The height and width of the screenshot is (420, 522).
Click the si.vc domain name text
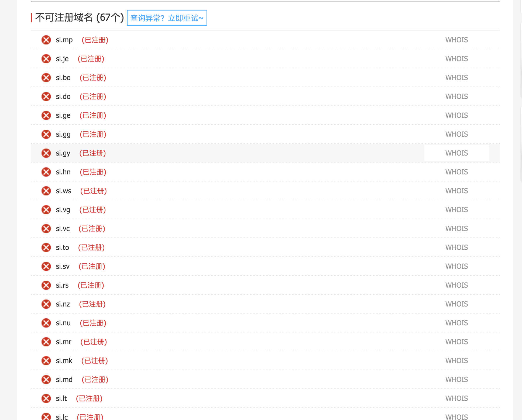tap(63, 229)
